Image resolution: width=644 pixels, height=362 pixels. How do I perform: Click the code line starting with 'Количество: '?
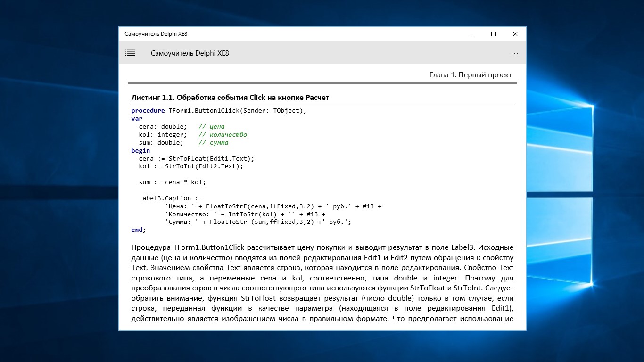point(245,214)
